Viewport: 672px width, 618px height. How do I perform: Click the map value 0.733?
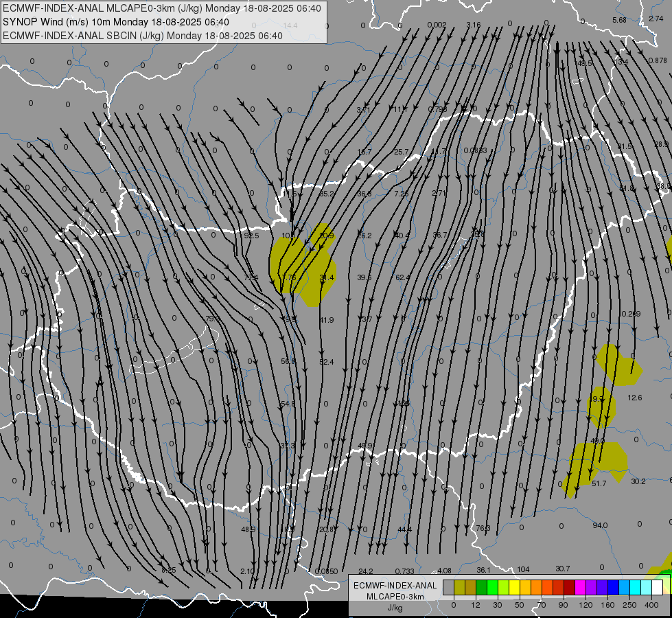click(x=404, y=571)
